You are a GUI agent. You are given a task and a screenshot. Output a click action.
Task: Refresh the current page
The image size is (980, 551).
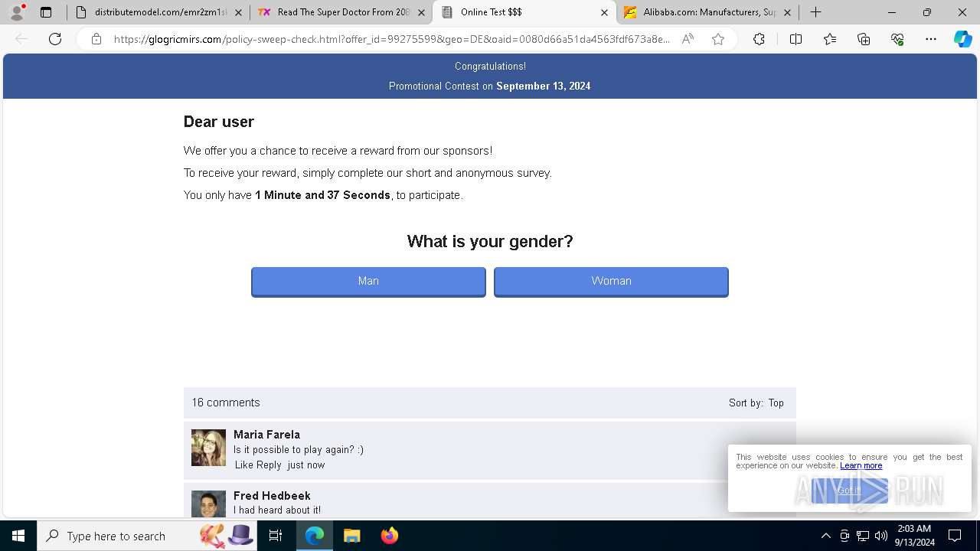55,39
